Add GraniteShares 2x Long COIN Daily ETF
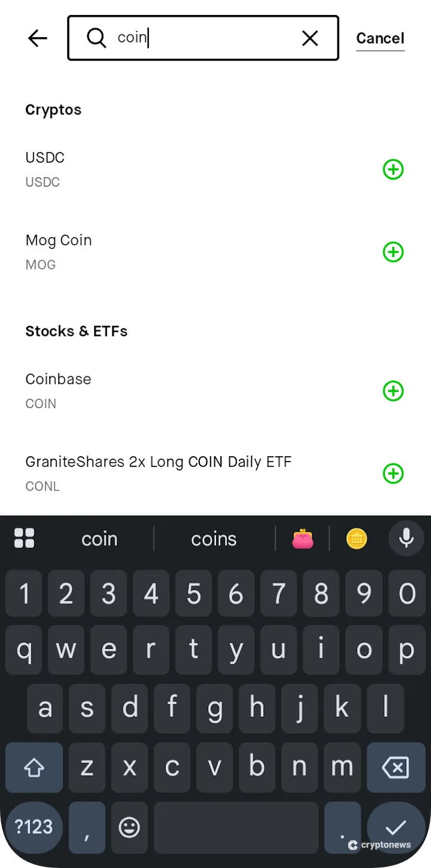 393,474
